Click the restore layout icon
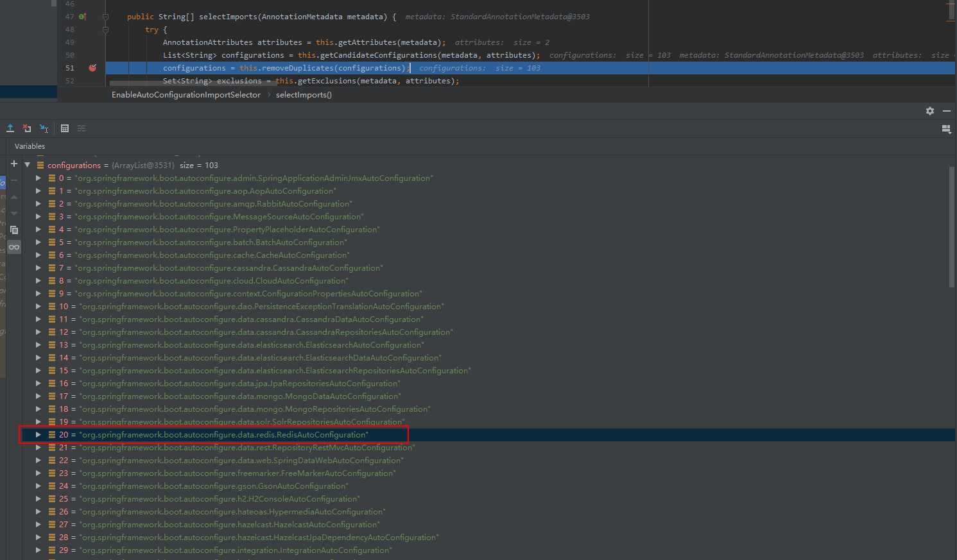This screenshot has height=560, width=957. click(946, 129)
